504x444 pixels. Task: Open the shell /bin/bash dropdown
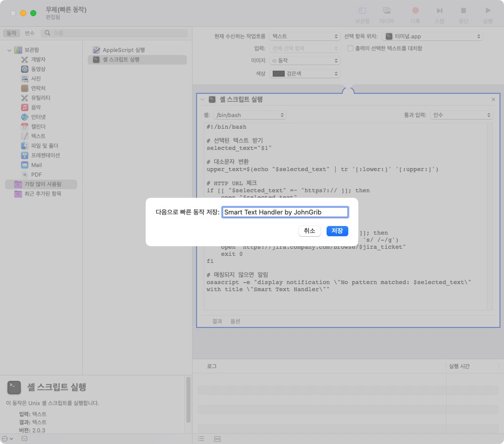(x=250, y=116)
